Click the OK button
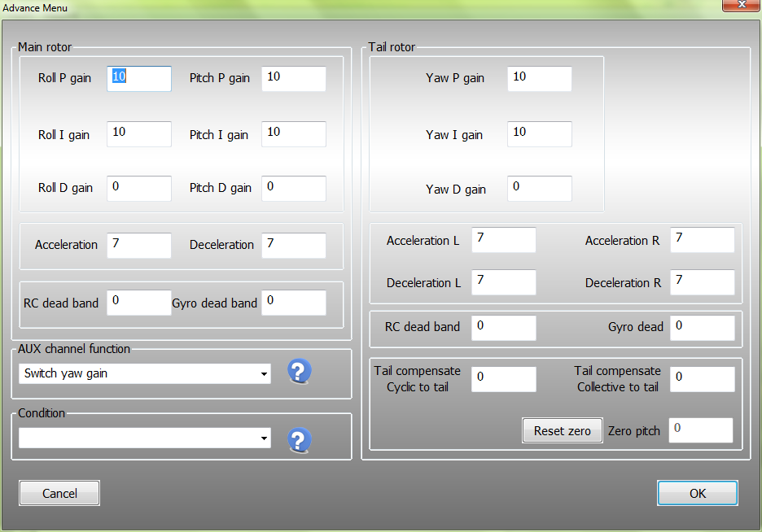 tap(697, 493)
